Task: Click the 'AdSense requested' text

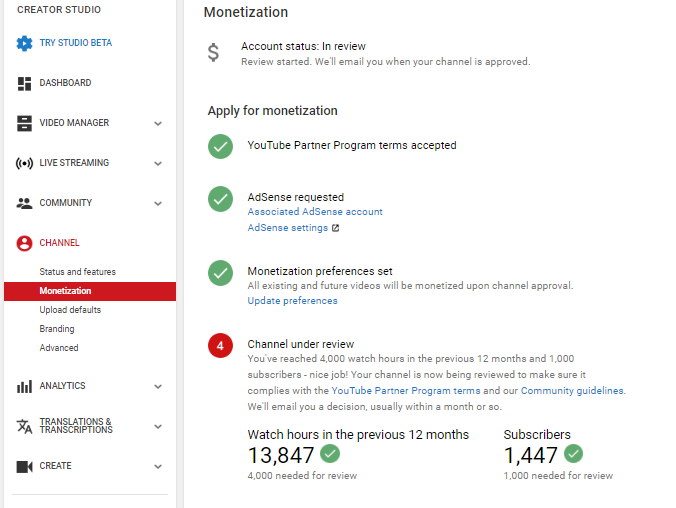Action: click(x=296, y=197)
